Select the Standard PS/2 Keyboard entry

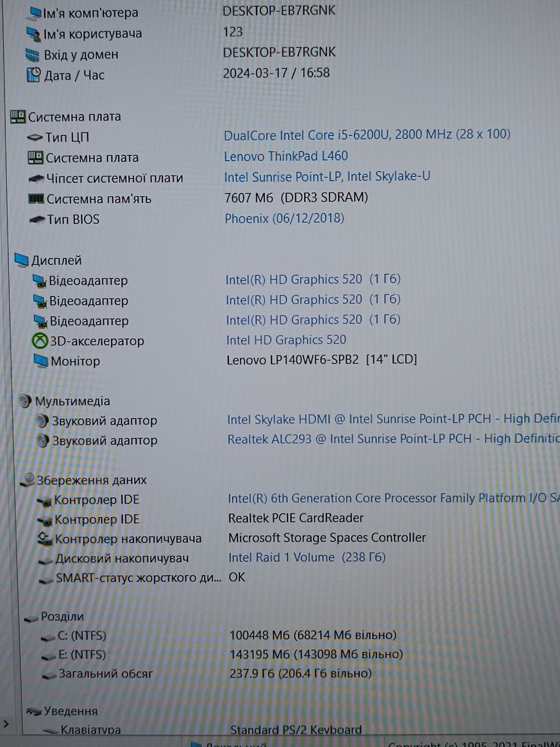296,729
